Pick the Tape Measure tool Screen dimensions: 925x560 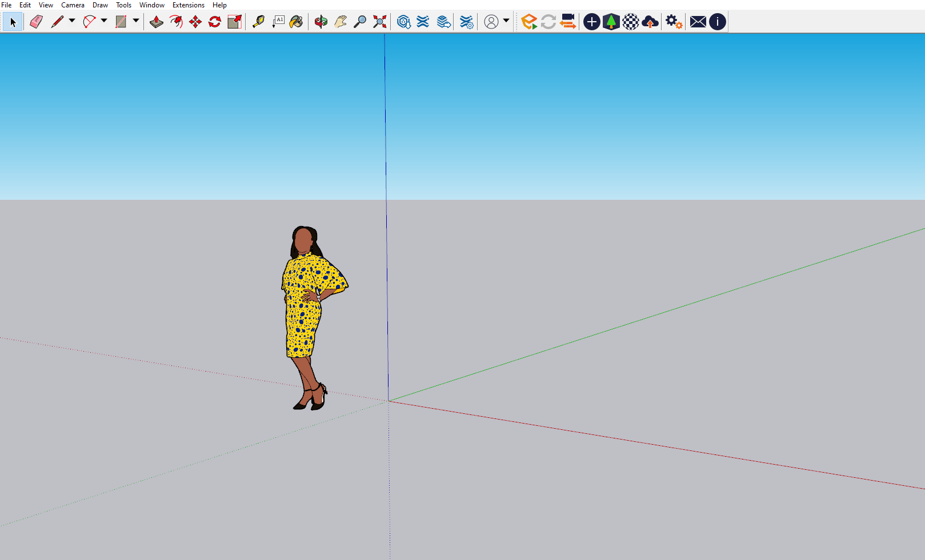pos(258,22)
